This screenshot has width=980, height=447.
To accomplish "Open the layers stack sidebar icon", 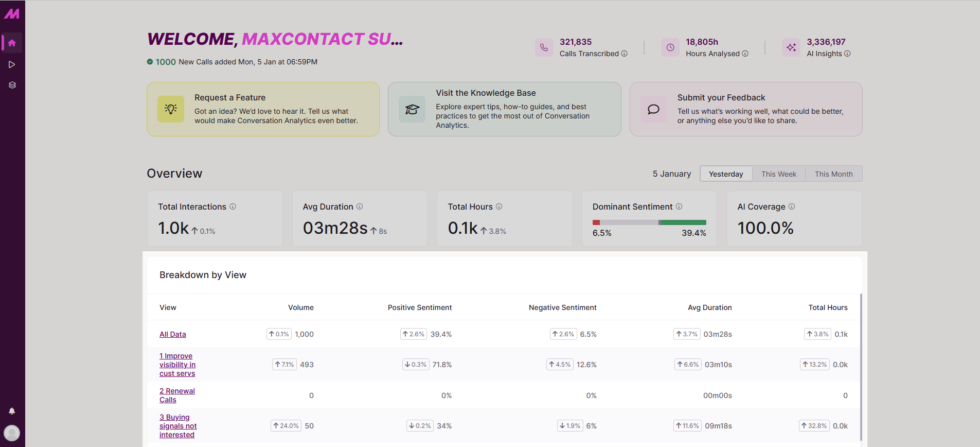I will (12, 85).
